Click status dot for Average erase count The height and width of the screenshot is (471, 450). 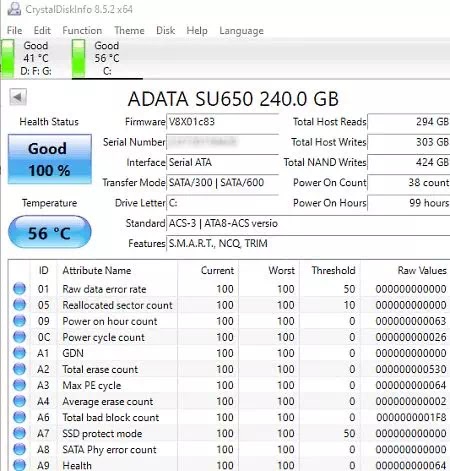point(19,401)
